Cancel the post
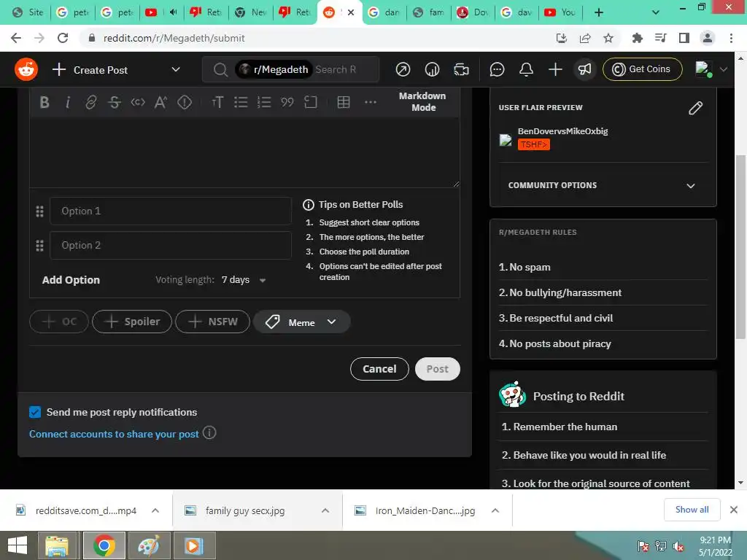The height and width of the screenshot is (560, 747). point(379,369)
